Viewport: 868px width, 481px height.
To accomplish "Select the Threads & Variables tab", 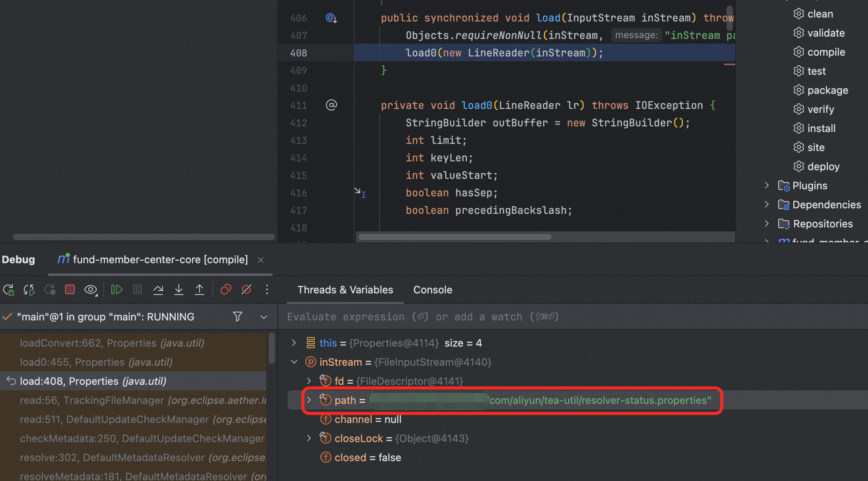I will click(345, 290).
